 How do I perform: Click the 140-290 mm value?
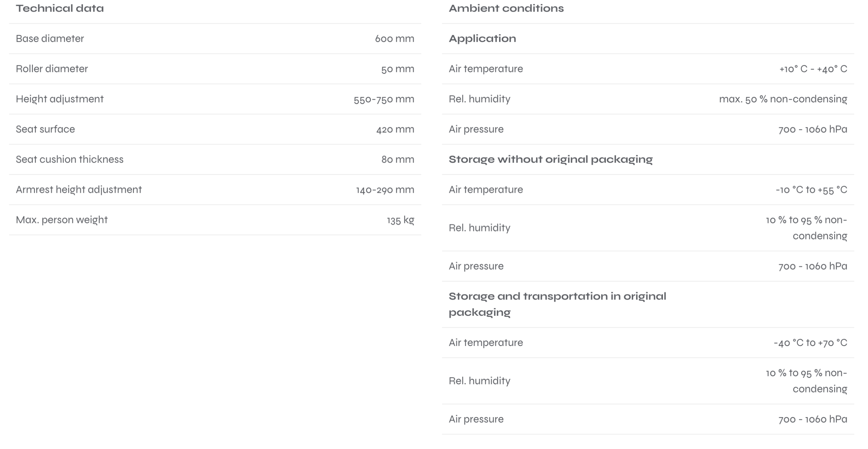tap(385, 190)
